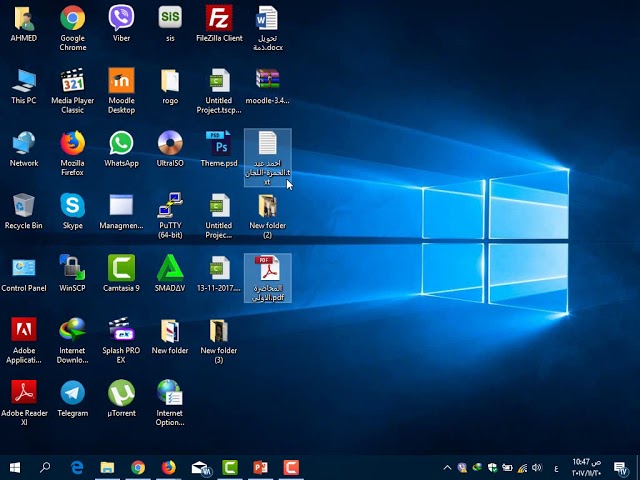This screenshot has width=640, height=480.
Task: Click the Show desktop strip
Action: 638,468
